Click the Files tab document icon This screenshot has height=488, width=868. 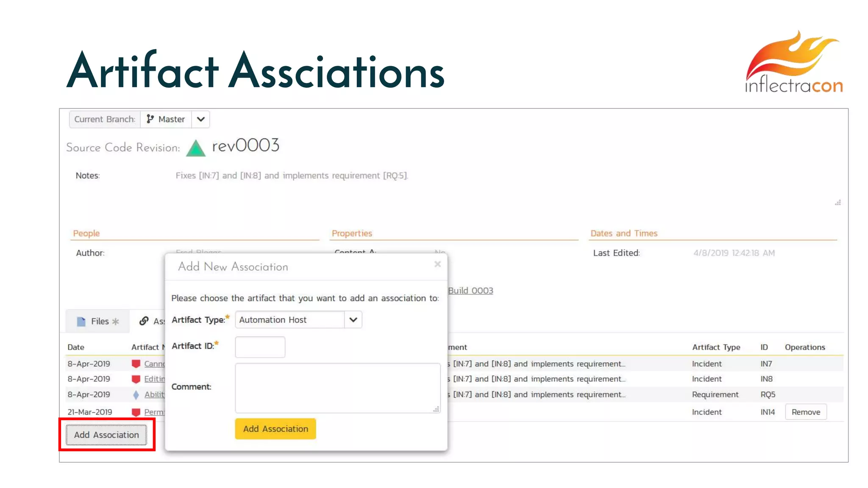point(81,322)
